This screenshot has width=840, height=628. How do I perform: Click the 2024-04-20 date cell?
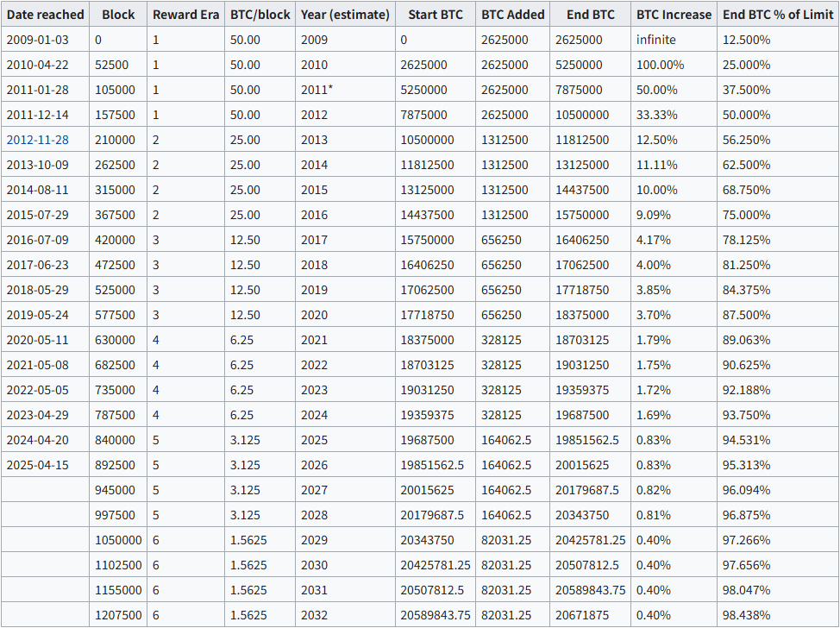pos(35,440)
